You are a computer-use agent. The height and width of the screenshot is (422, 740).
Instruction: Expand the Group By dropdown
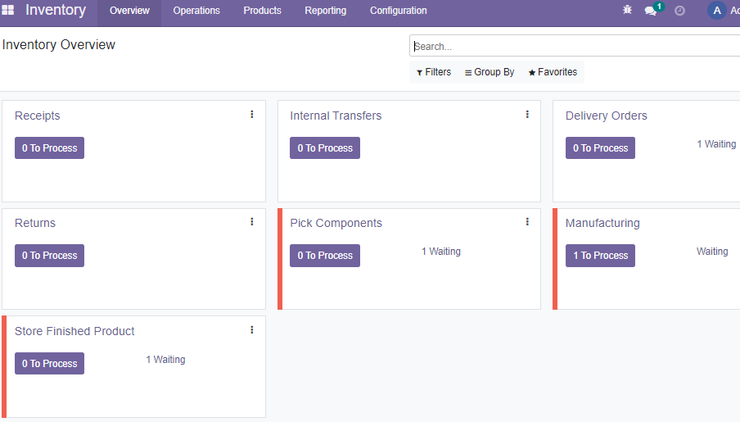pyautogui.click(x=489, y=72)
